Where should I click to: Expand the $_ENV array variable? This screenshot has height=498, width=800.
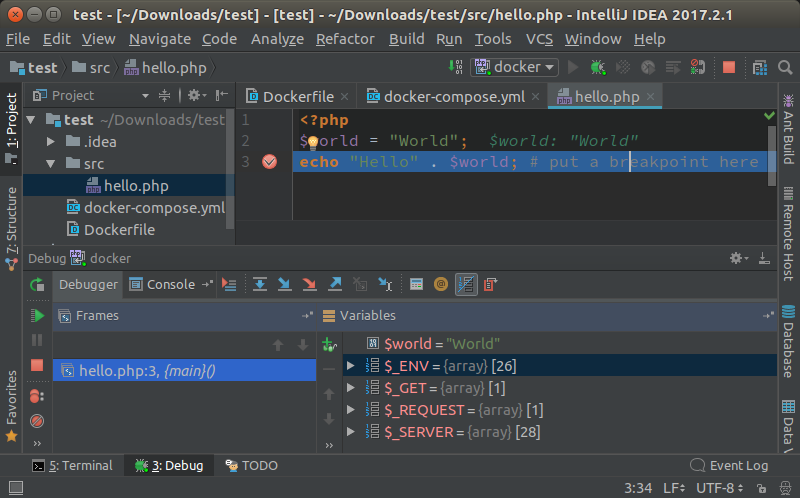[351, 365]
